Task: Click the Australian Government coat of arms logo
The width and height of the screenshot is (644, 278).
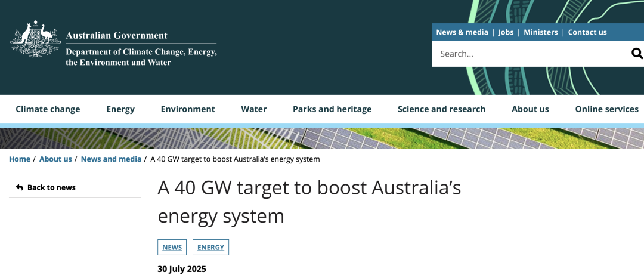Action: (x=35, y=39)
